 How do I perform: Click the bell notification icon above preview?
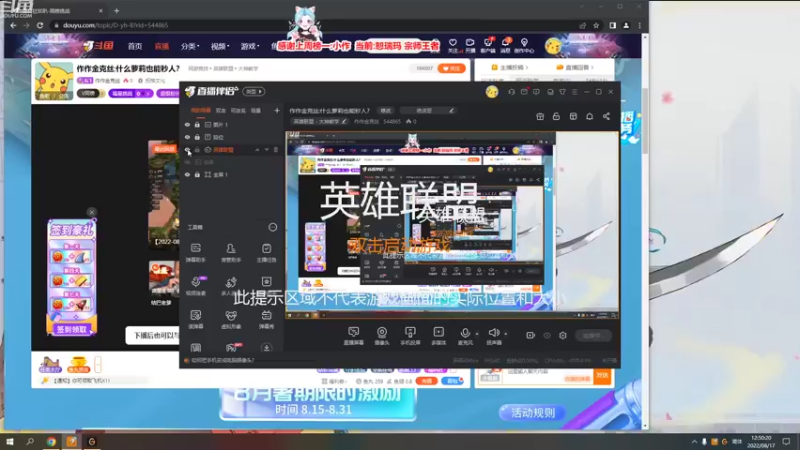(x=589, y=116)
